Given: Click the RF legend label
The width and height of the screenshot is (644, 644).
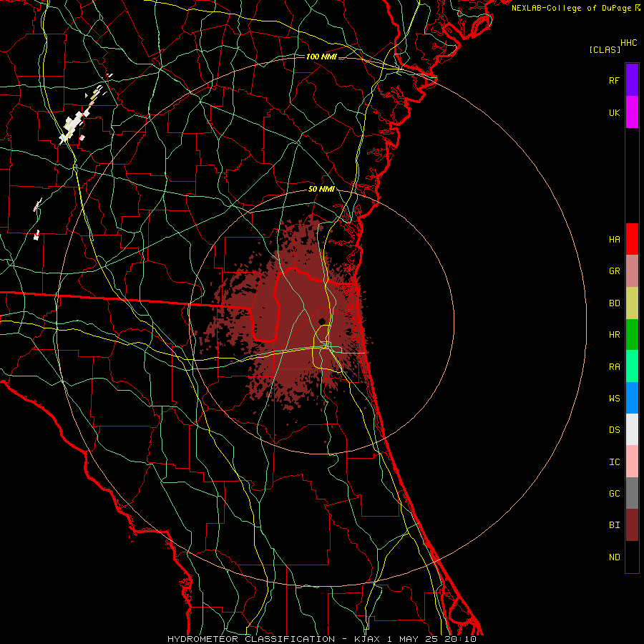Looking at the screenshot, I should coord(614,80).
